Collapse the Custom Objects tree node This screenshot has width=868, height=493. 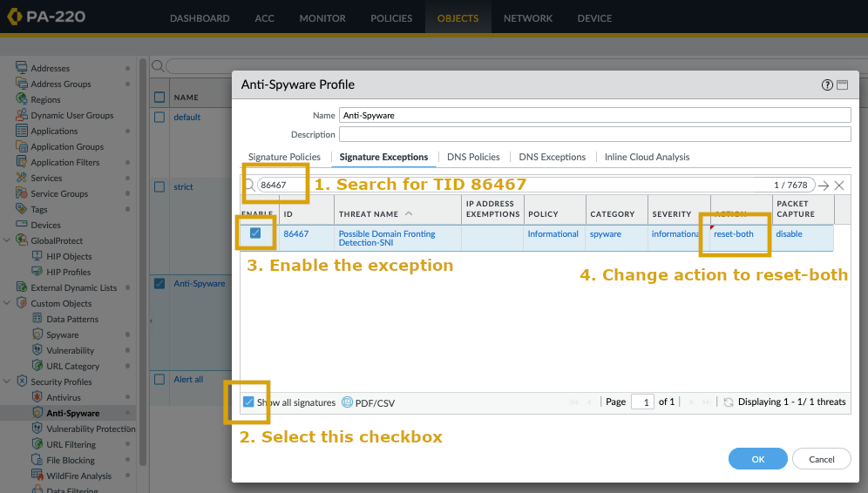click(x=9, y=303)
